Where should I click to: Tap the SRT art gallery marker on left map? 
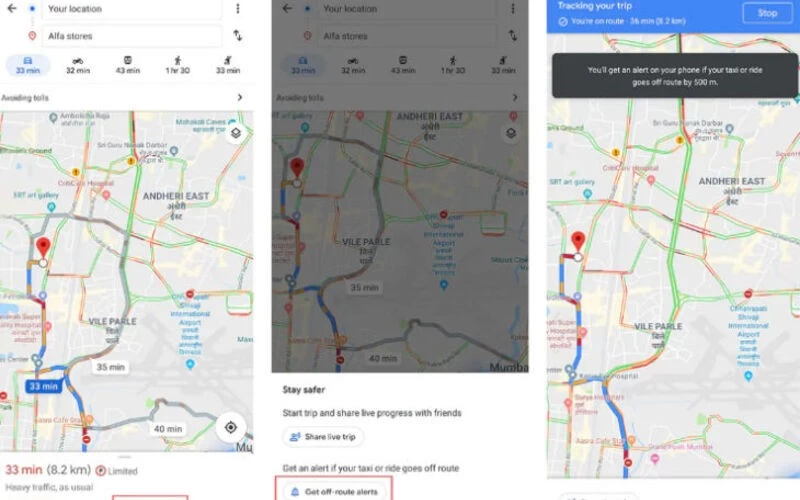[52, 207]
